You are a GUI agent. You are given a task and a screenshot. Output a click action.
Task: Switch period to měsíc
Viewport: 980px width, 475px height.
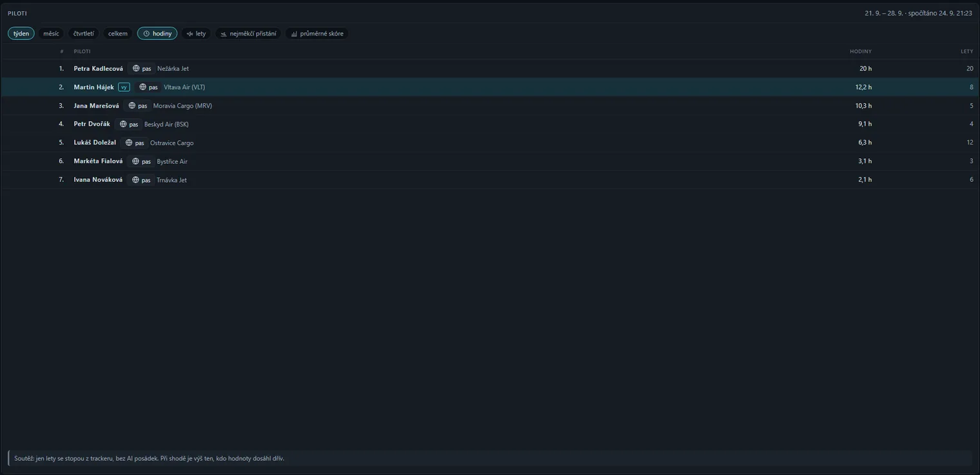pyautogui.click(x=51, y=34)
